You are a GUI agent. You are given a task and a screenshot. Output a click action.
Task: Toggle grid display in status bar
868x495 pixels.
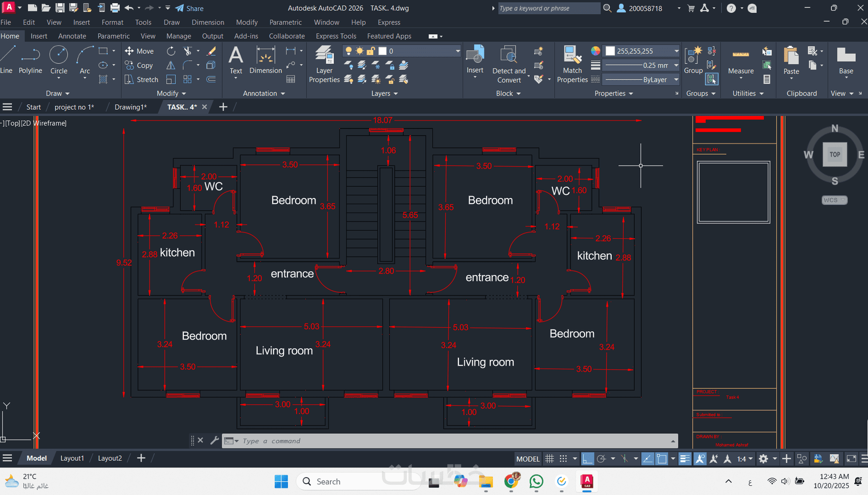(x=549, y=459)
